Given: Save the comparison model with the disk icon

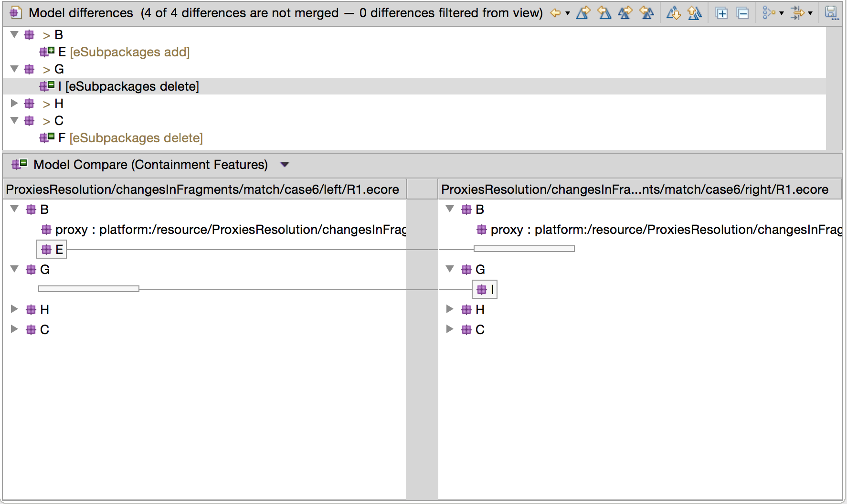Looking at the screenshot, I should pos(831,13).
